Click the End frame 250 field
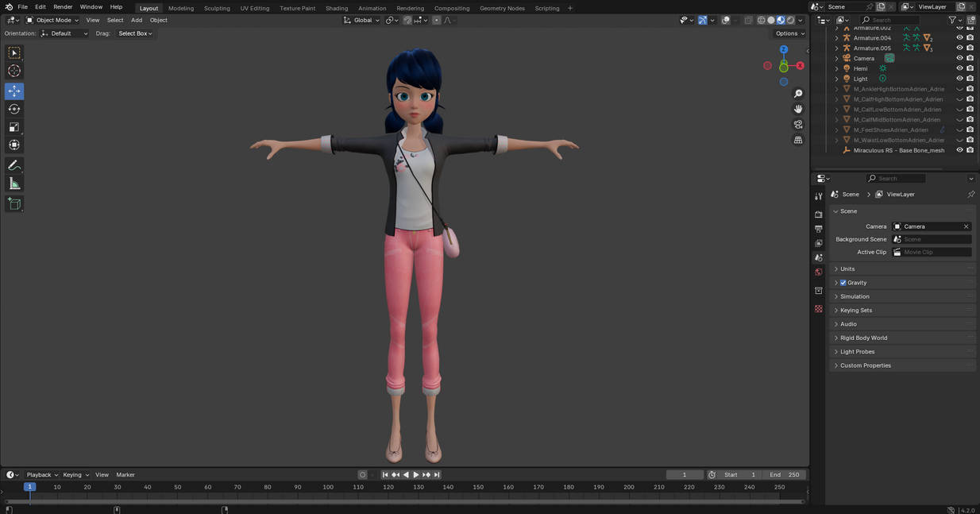Image resolution: width=980 pixels, height=514 pixels. click(x=785, y=475)
